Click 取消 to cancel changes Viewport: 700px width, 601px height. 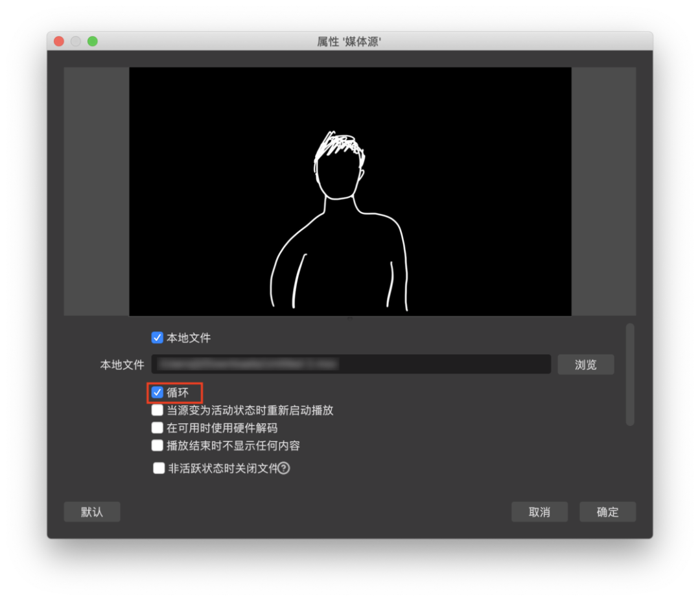pyautogui.click(x=539, y=512)
